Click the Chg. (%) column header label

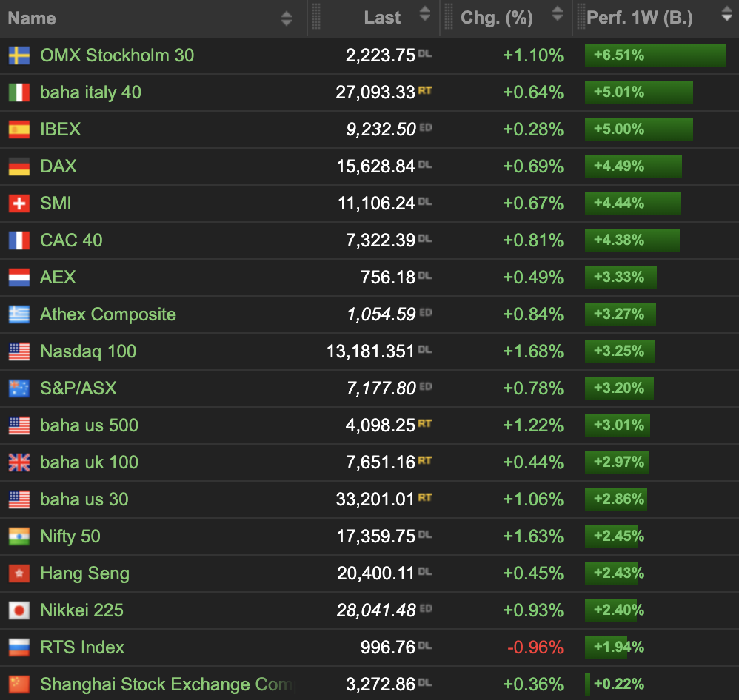497,18
